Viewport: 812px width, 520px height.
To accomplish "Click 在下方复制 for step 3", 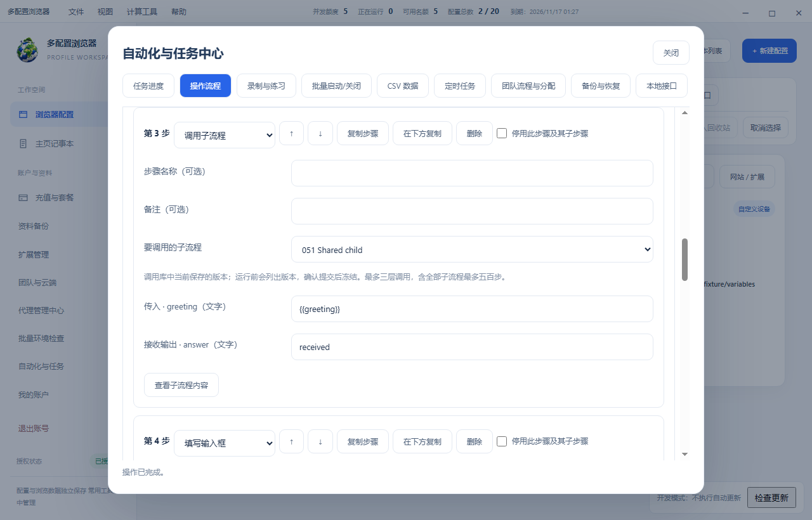I will click(422, 134).
